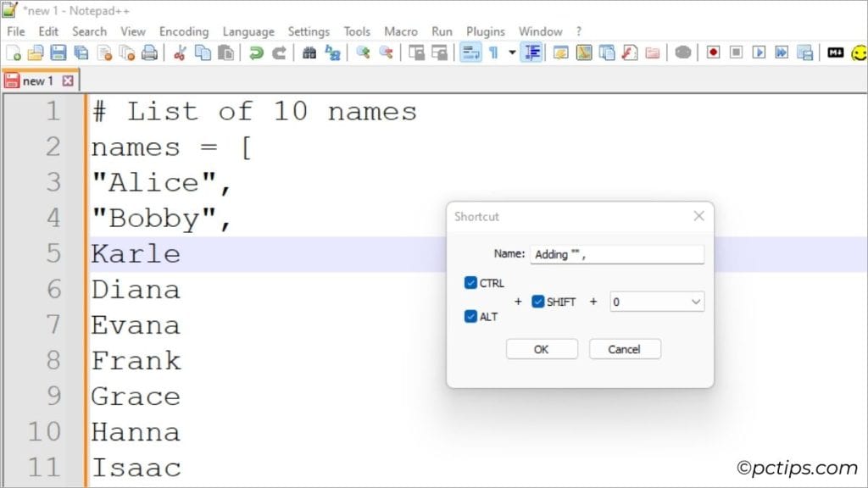Viewport: 868px width, 488px height.
Task: Disable the ALT modifier checkbox
Action: 471,316
